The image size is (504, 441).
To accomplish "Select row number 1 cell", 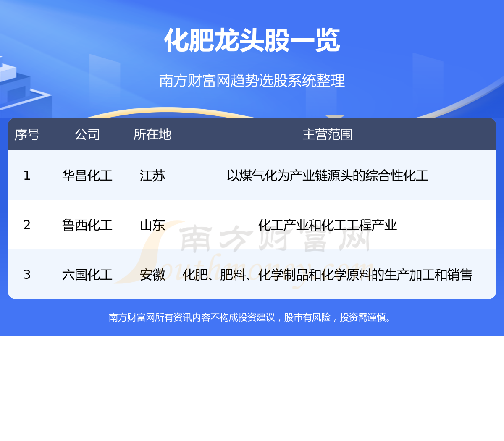I will [x=27, y=175].
